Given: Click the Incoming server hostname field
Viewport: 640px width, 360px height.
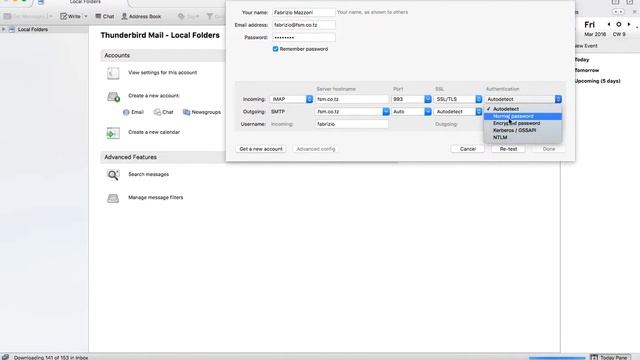Looking at the screenshot, I should tap(352, 99).
